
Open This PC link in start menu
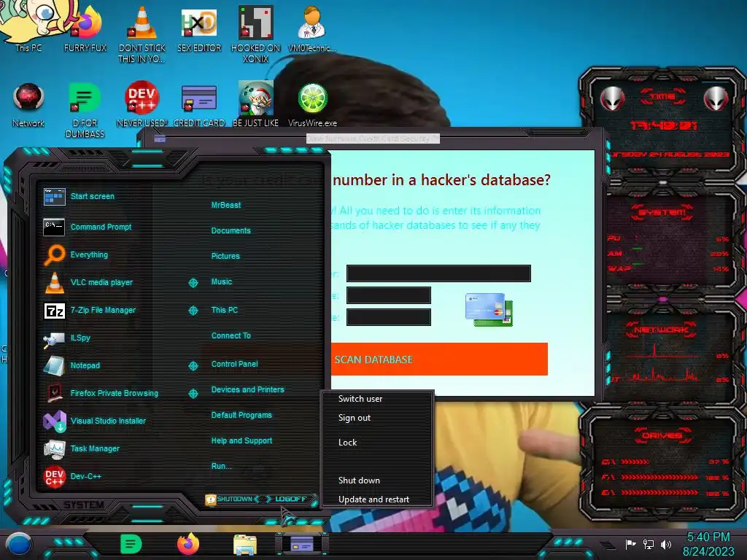[x=225, y=310]
